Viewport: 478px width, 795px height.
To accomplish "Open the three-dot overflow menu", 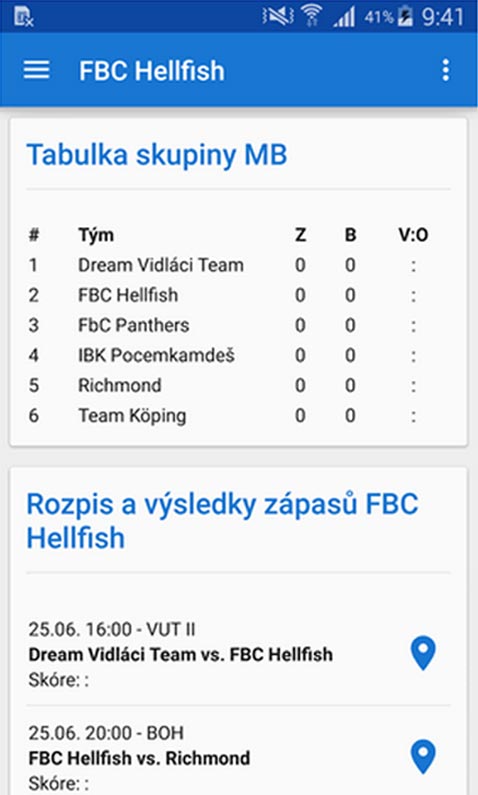I will [x=446, y=70].
